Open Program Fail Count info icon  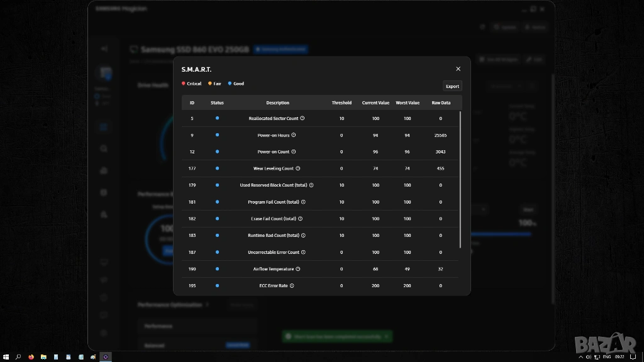(x=304, y=202)
